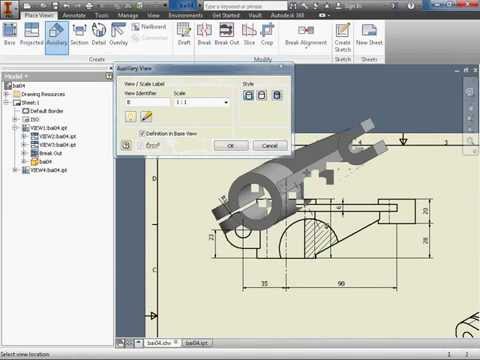Screen dimensions: 480x360
Task: Choose the Section view tool
Action: [x=79, y=34]
